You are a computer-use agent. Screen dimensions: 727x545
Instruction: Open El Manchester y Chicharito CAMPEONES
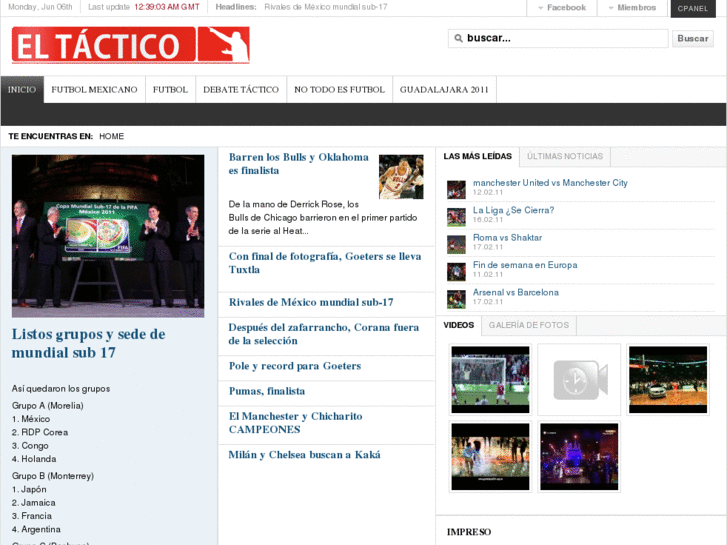point(295,423)
